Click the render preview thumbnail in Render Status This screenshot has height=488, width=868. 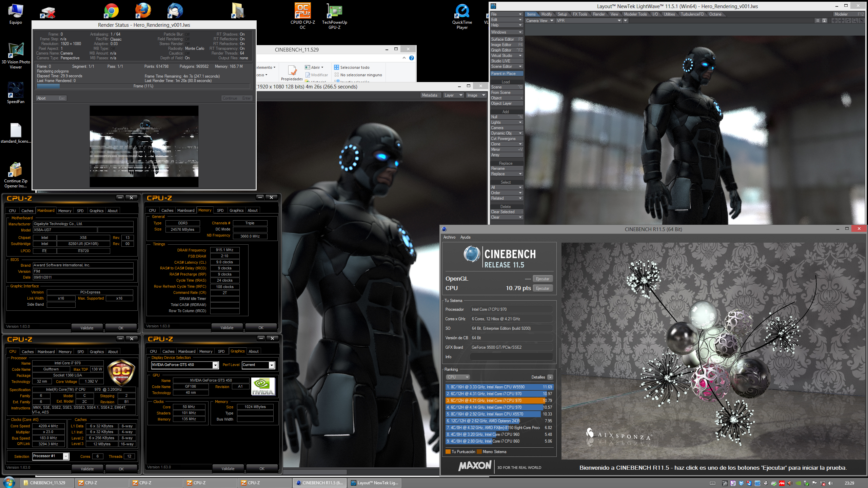[144, 146]
